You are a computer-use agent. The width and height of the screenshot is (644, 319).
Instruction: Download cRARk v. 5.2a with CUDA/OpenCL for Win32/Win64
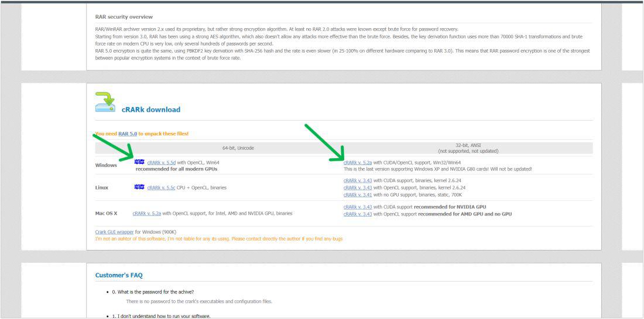[358, 163]
